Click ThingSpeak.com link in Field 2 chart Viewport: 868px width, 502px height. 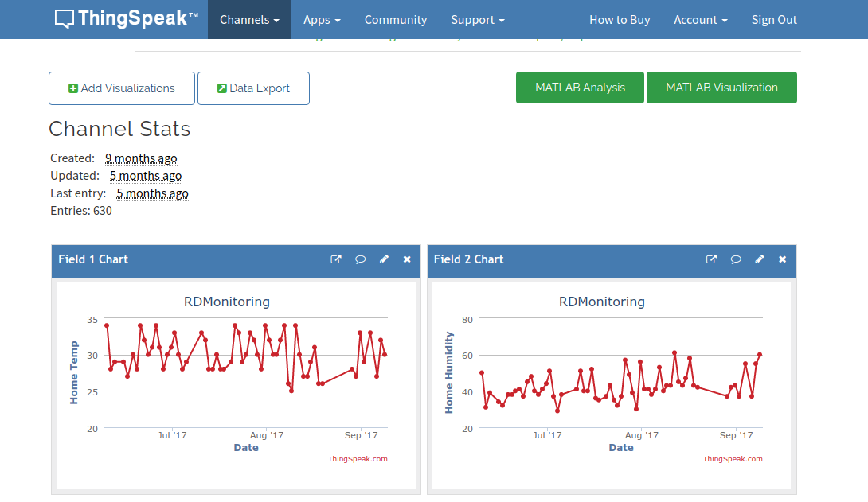733,459
